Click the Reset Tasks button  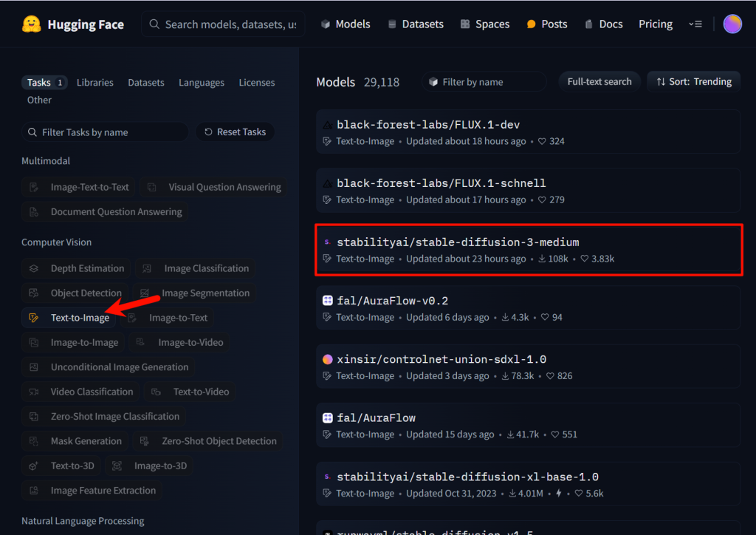[235, 132]
